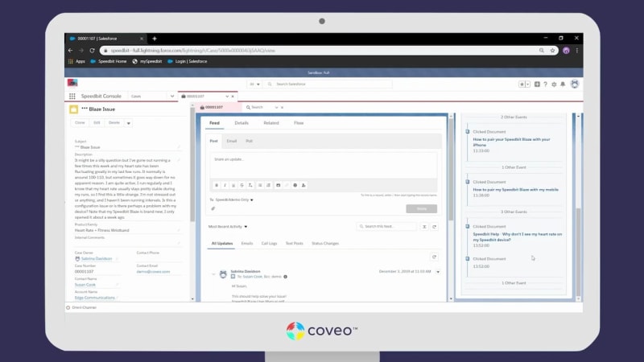Open the App Launcher grid icon
Screen dimensions: 644x362
[72, 96]
